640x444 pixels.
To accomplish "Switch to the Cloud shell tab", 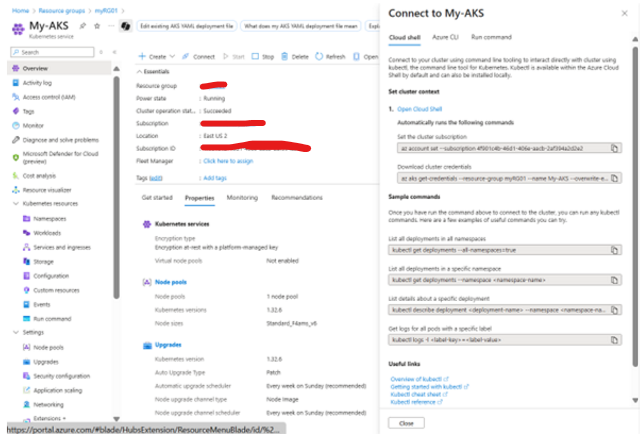I will 404,37.
